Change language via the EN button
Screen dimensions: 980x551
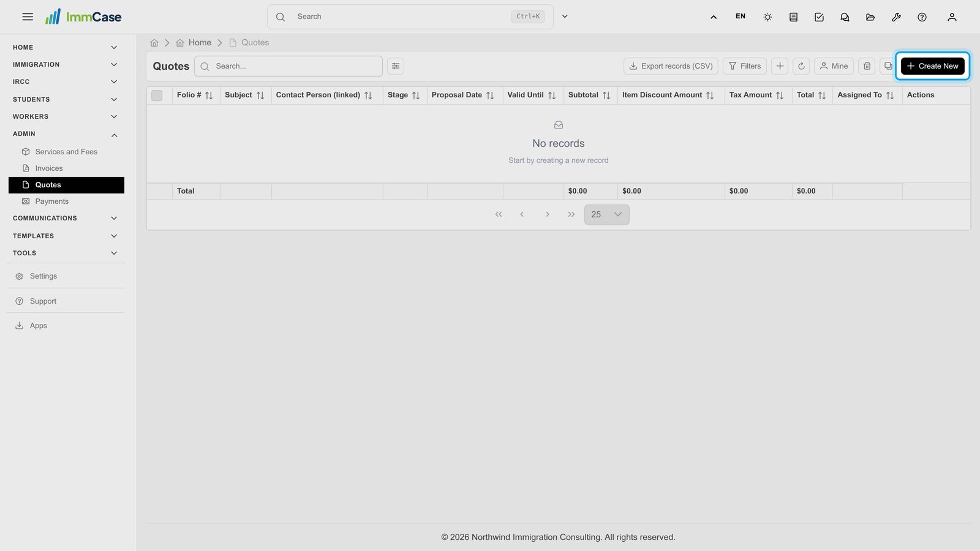pos(741,17)
